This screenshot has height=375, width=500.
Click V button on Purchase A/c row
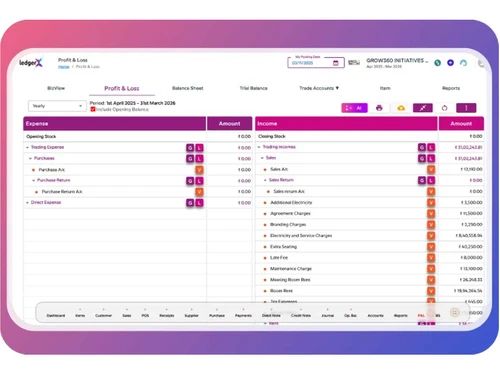[x=199, y=170]
